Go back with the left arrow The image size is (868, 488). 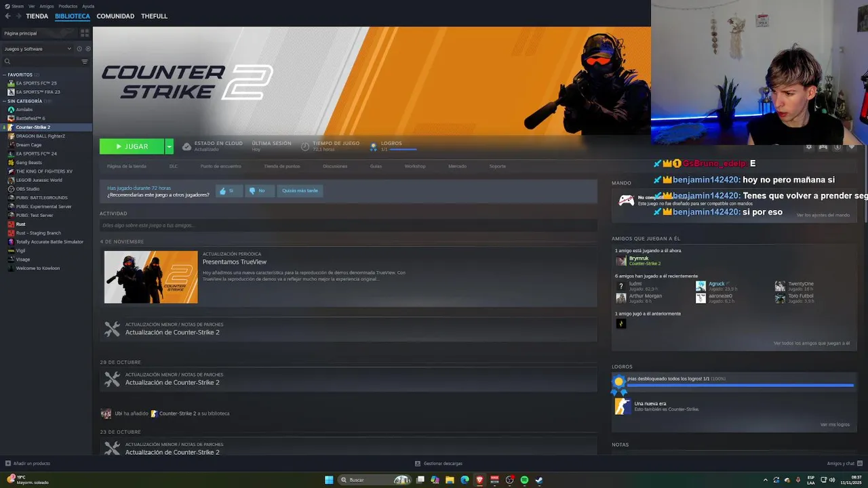7,16
